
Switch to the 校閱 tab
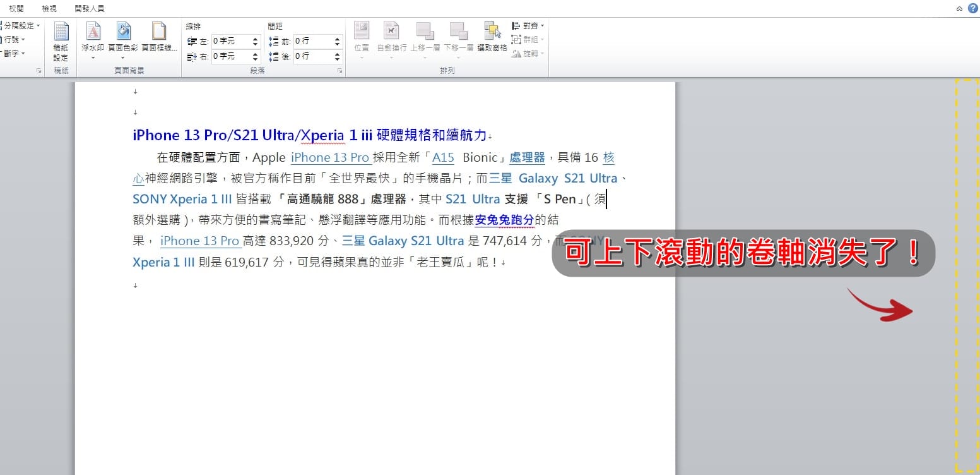coord(16,9)
